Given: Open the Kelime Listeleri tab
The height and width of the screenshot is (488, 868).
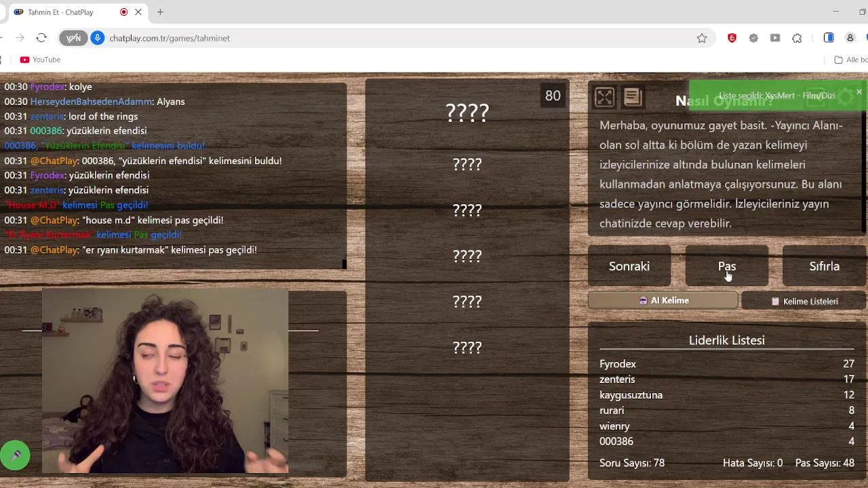Looking at the screenshot, I should coord(804,301).
